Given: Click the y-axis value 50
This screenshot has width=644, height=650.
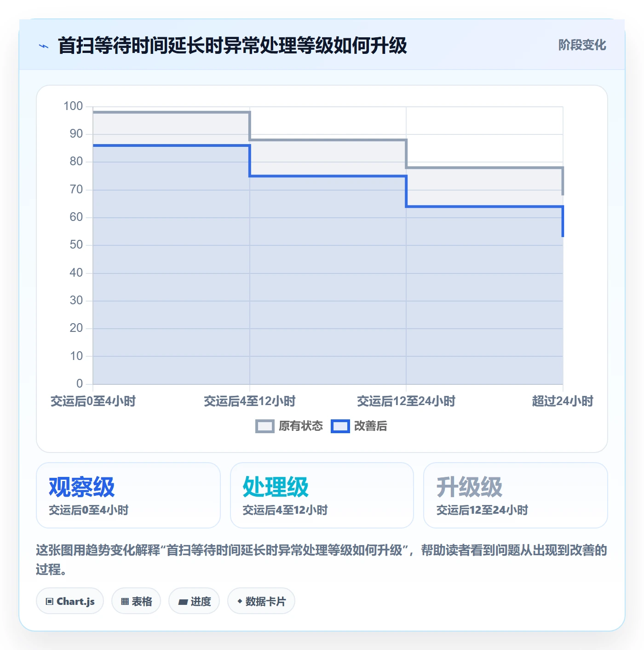Looking at the screenshot, I should 76,245.
